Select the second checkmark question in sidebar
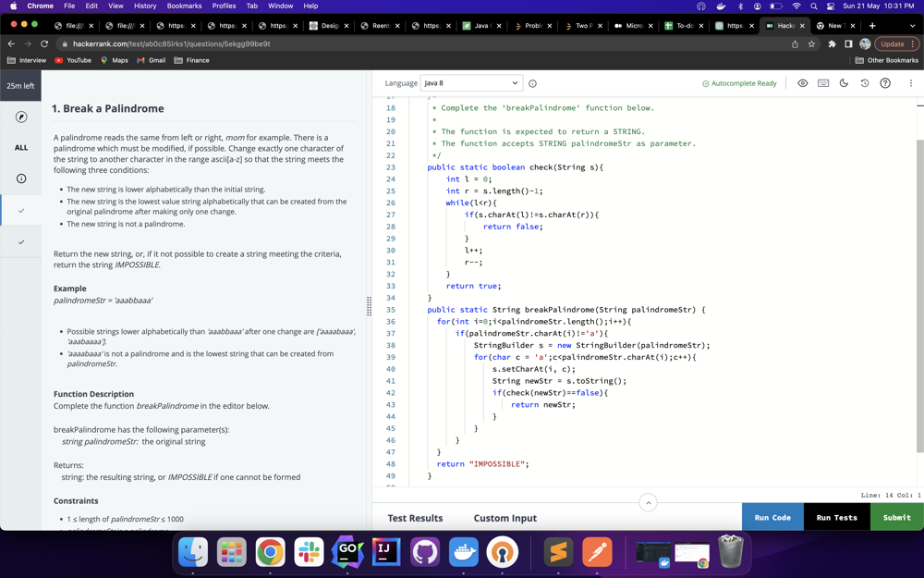The width and height of the screenshot is (924, 578). tap(21, 242)
